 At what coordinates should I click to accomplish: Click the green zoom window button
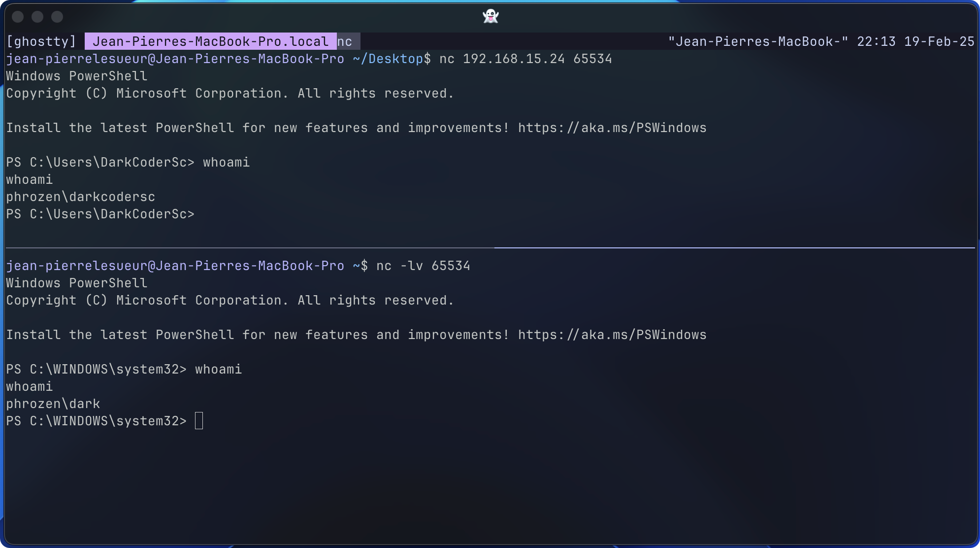coord(57,17)
